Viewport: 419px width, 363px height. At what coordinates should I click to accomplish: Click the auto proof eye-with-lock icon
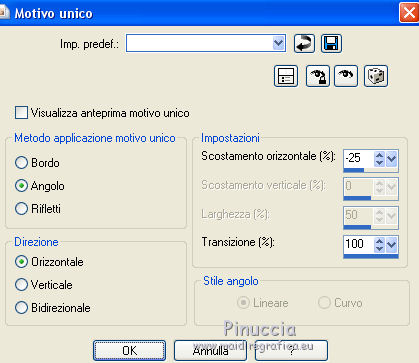click(x=318, y=76)
